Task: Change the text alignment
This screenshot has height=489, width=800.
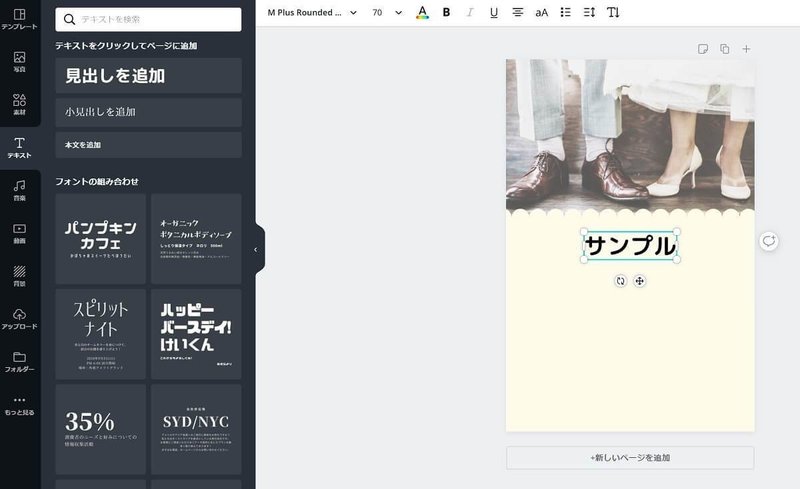Action: pos(517,13)
